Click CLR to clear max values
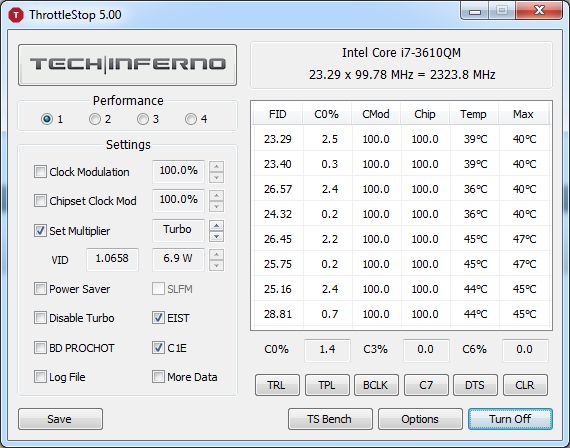 (525, 385)
